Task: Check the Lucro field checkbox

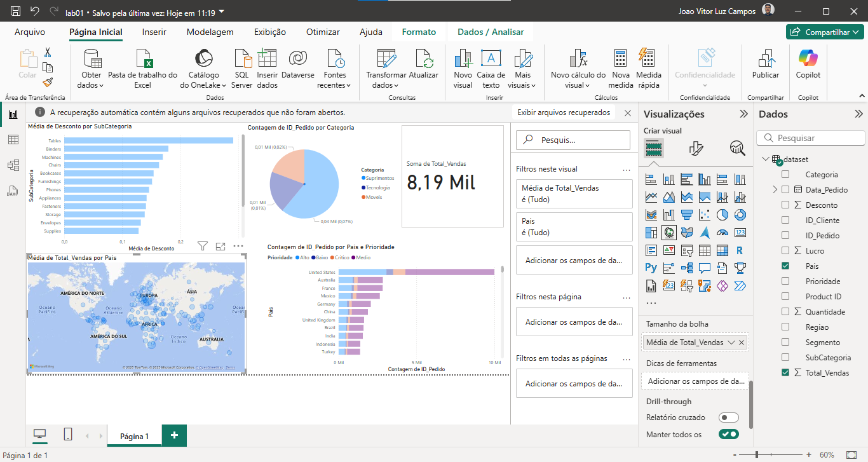Action: 785,250
